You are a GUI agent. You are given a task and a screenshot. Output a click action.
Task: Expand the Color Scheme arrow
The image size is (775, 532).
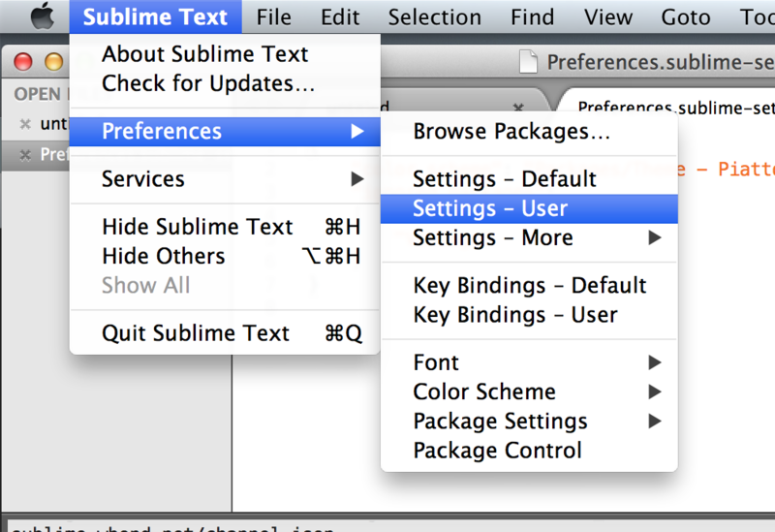(655, 391)
